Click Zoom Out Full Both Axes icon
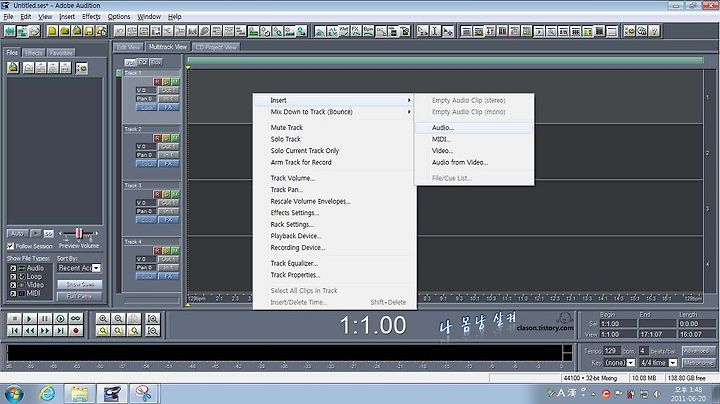 [x=134, y=318]
